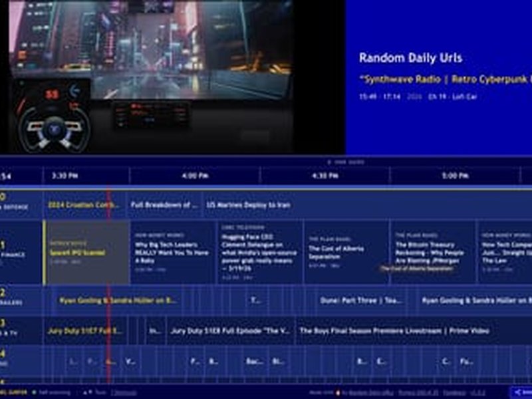532x399 pixels.
Task: Toggle the Self-scanning indicator in footer
Action: pos(49,392)
